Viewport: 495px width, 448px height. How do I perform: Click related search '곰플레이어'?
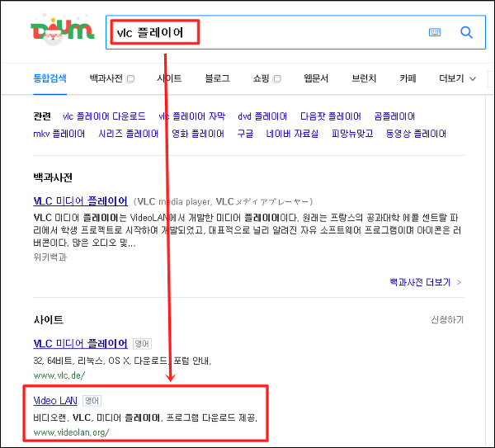coord(394,116)
